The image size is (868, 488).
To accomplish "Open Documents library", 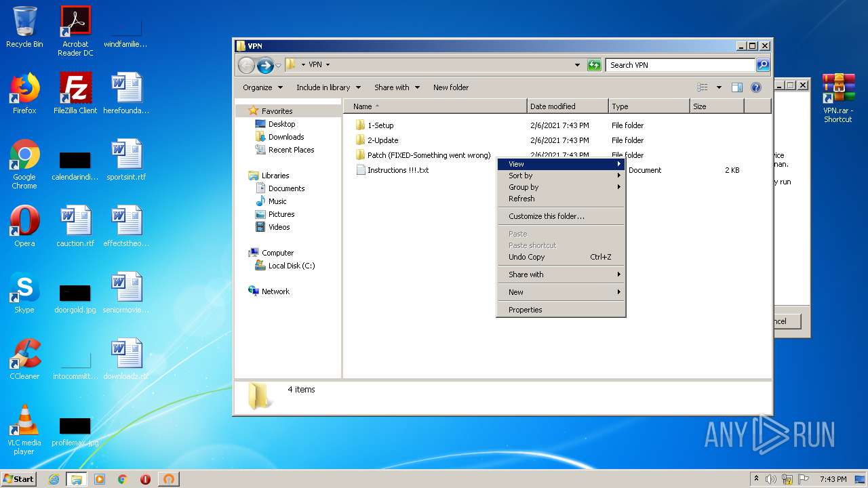I will pyautogui.click(x=280, y=188).
